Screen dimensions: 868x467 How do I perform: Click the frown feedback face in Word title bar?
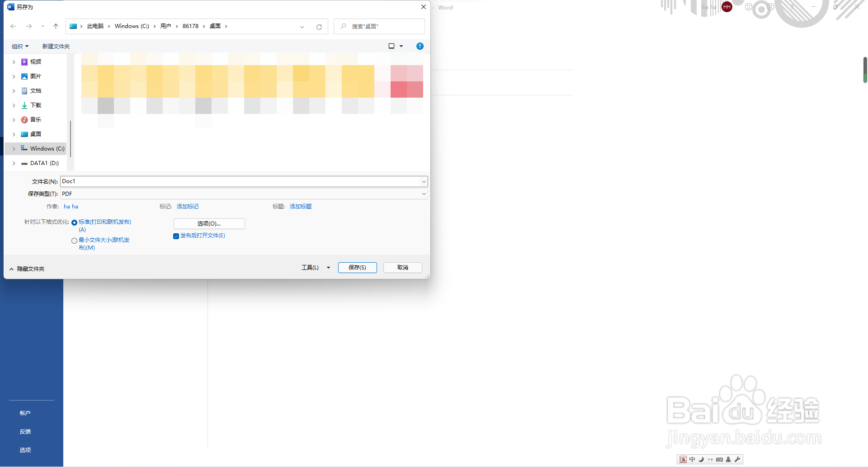(770, 7)
